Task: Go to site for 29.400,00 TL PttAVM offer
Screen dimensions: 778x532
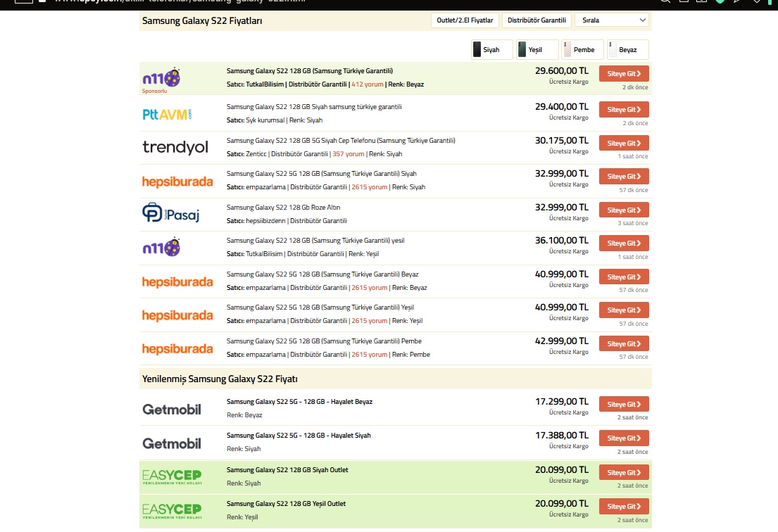Action: coord(624,109)
